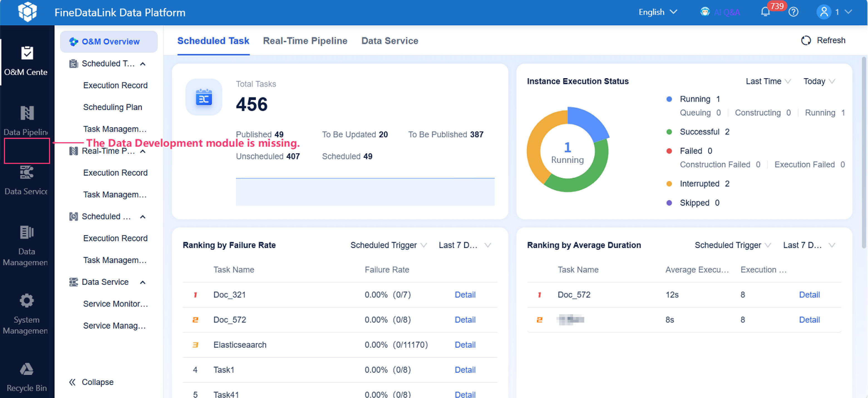868x398 pixels.
Task: Open the AI Q&A assistant icon
Action: click(705, 12)
